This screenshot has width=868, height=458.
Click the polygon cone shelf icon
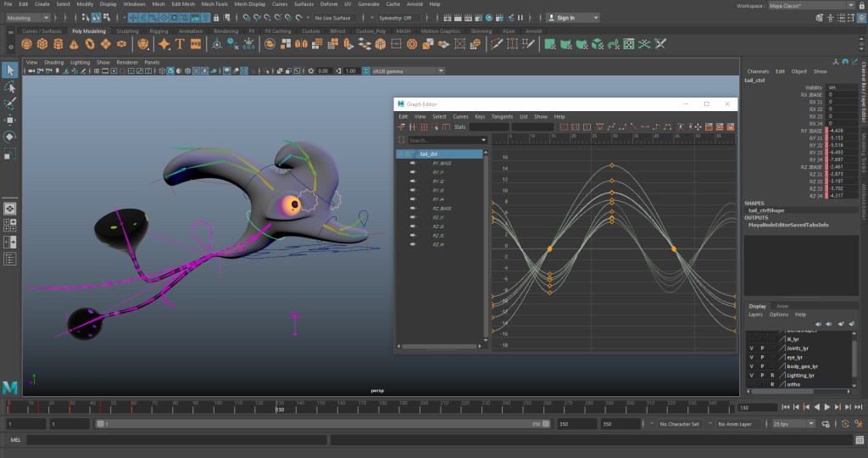[73, 44]
